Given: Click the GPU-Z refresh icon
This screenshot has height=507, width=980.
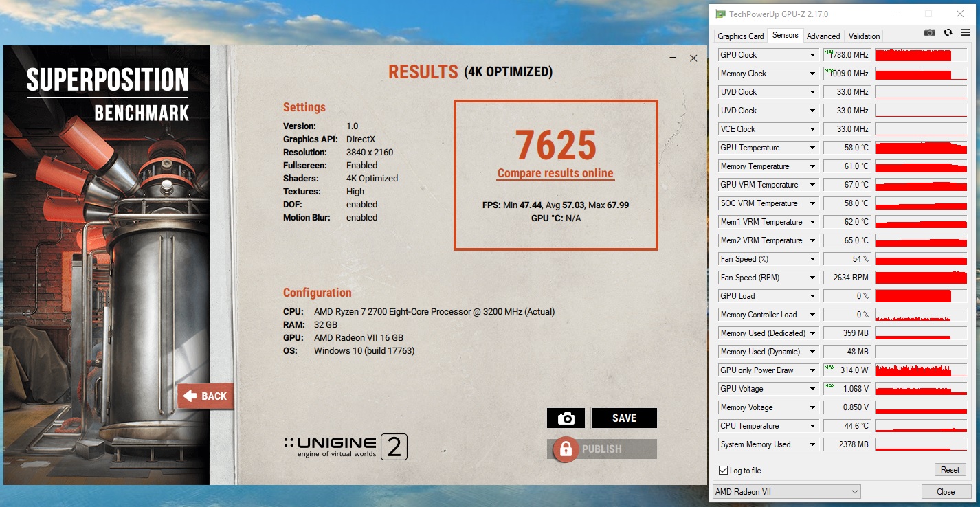Looking at the screenshot, I should 948,32.
